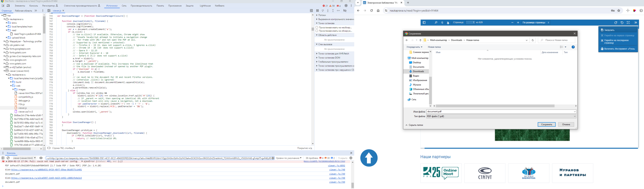Expand the cdn.jsdelivr.net tree node
The image size is (644, 189).
coord(4,45)
